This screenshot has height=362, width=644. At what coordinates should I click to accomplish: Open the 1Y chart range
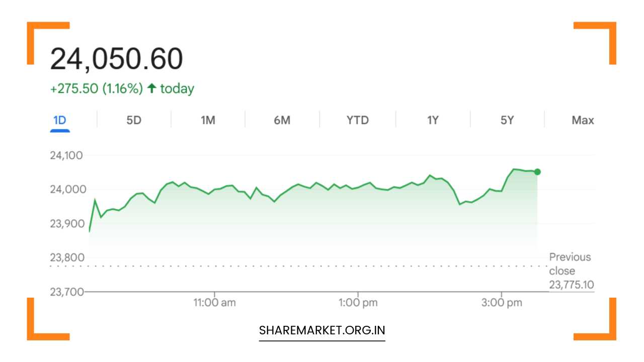(x=433, y=120)
